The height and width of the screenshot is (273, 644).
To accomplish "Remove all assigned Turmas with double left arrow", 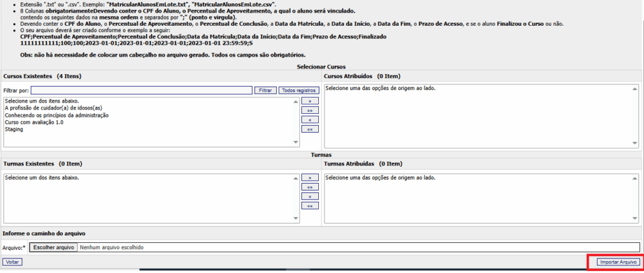I will pos(310,206).
